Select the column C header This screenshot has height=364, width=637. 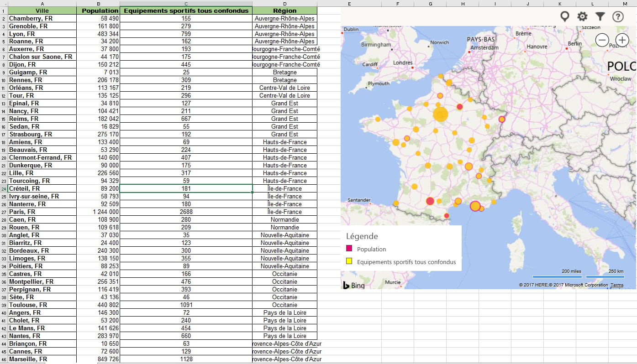186,4
